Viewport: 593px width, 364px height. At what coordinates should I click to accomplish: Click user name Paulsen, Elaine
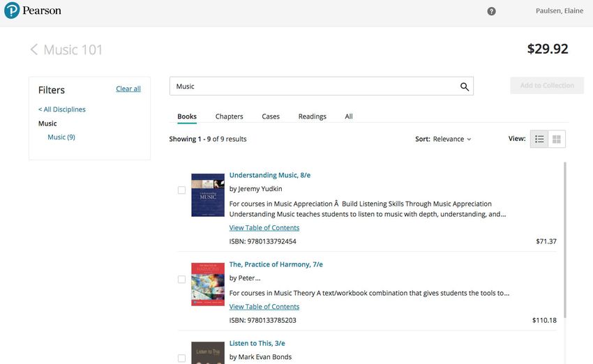560,11
